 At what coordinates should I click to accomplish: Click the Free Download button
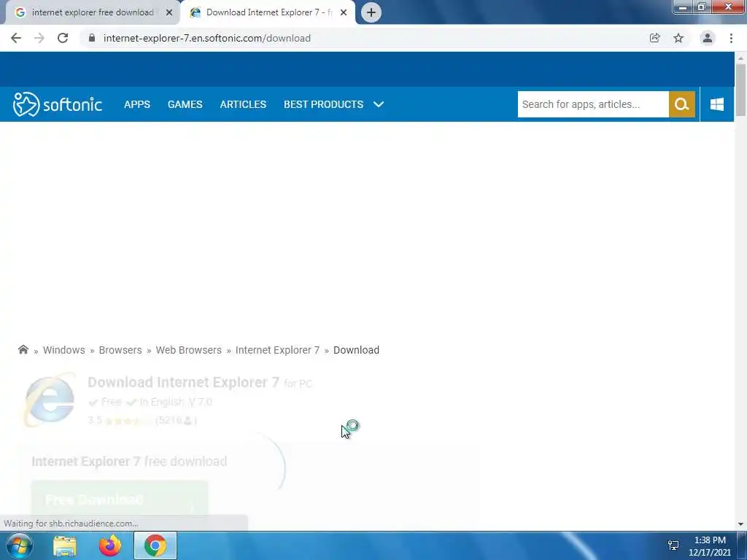[x=120, y=499]
